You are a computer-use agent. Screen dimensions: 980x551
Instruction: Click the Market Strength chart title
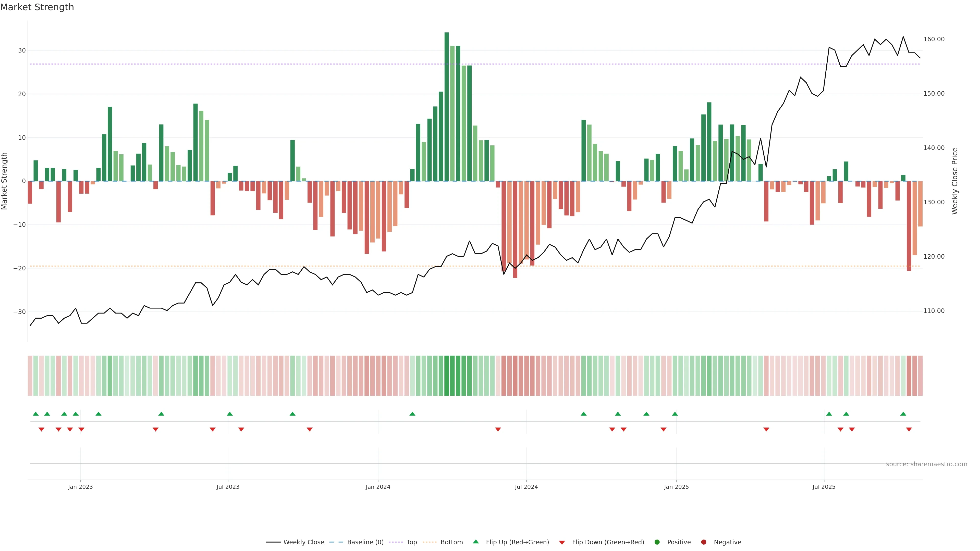click(37, 7)
